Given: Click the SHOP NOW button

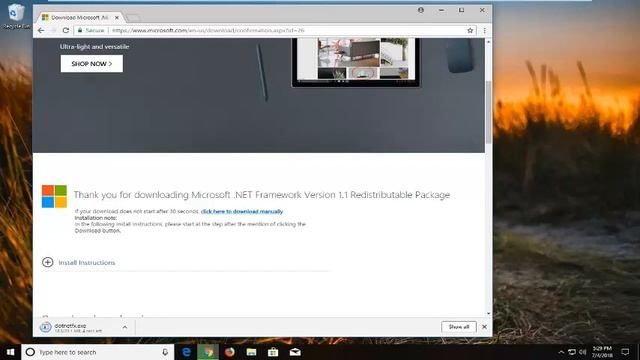Looking at the screenshot, I should (92, 64).
